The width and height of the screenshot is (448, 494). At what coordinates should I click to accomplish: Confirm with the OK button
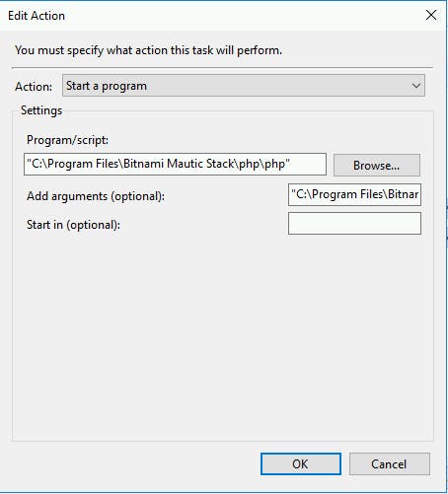(301, 463)
